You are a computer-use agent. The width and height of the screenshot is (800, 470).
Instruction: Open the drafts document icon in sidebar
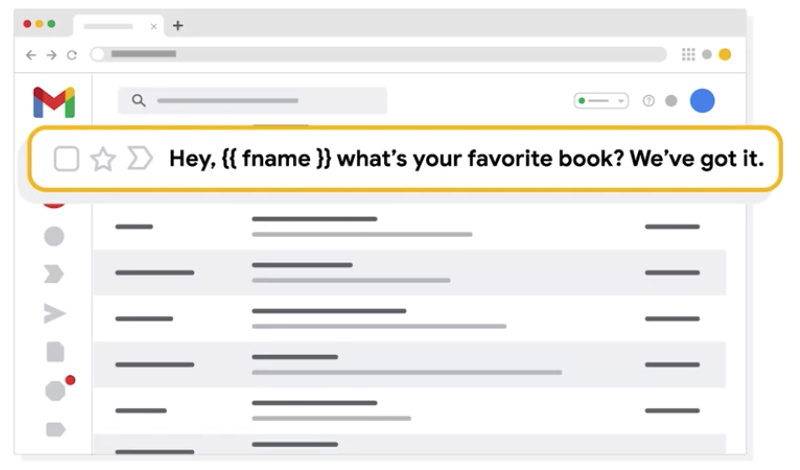(55, 352)
